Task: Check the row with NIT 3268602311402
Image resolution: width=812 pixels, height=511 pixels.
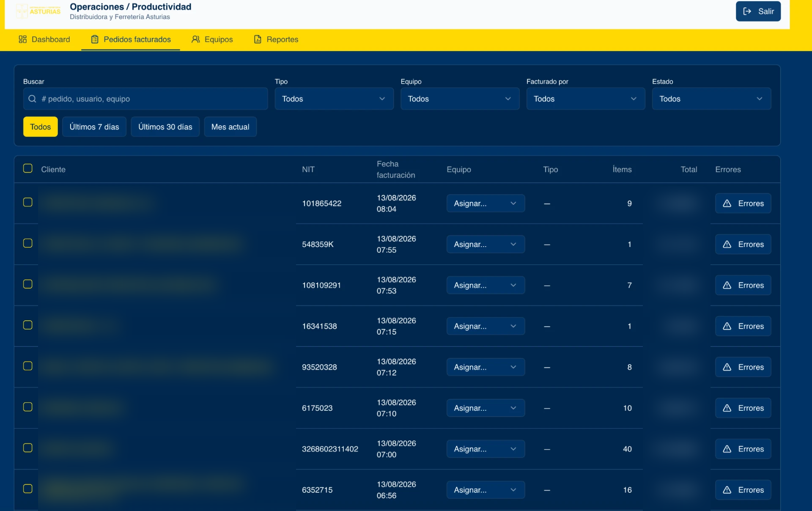Action: point(28,448)
